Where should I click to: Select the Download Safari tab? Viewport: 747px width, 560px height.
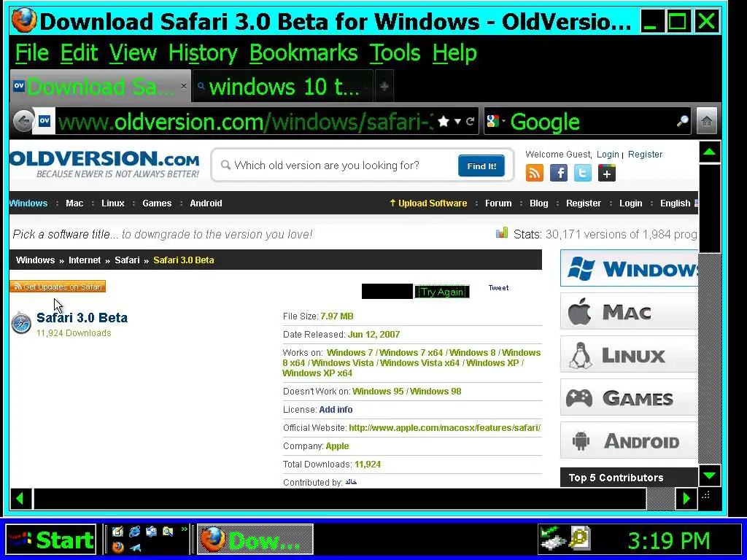(x=100, y=86)
